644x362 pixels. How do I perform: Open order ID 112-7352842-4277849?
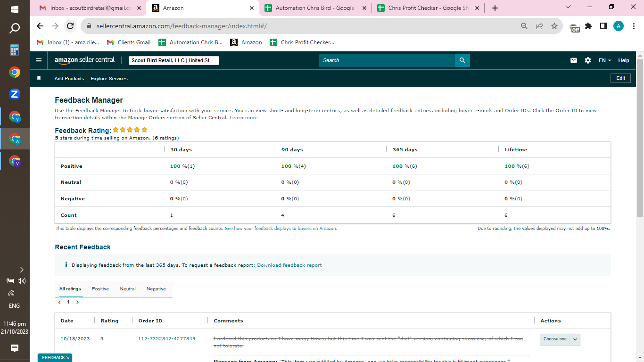tap(167, 339)
